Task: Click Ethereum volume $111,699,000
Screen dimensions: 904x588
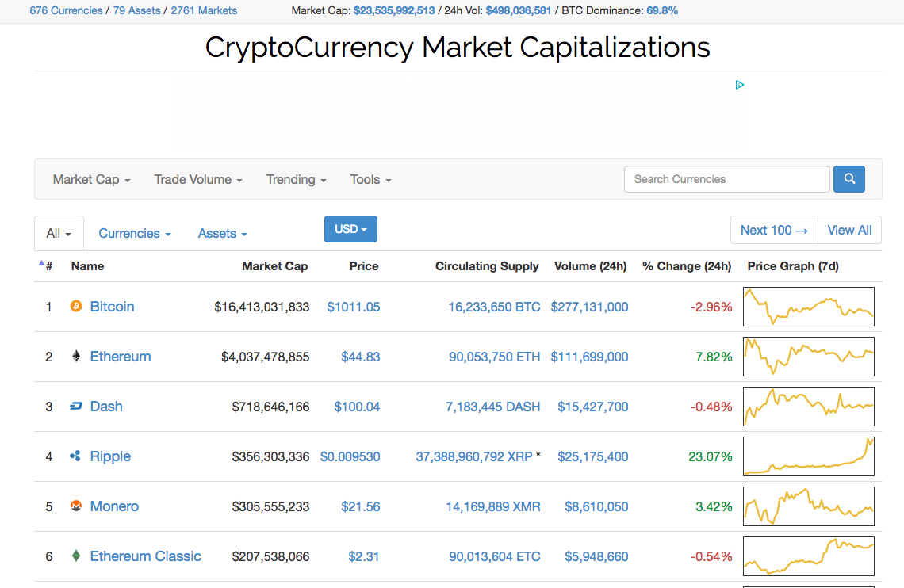Action: point(589,357)
